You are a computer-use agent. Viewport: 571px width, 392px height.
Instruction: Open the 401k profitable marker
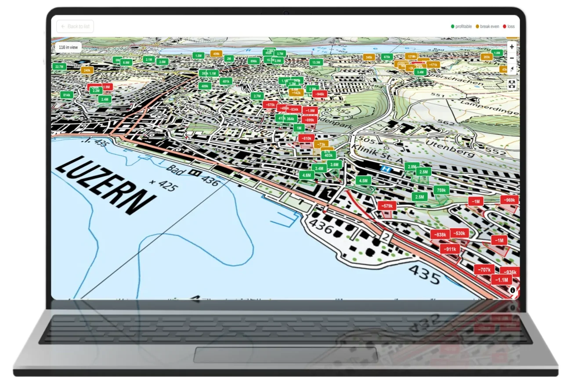226,81
